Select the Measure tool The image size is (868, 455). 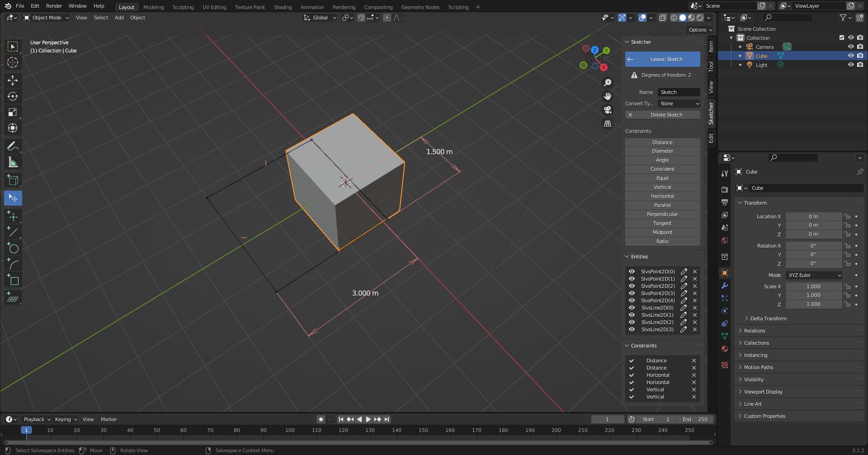pos(13,162)
